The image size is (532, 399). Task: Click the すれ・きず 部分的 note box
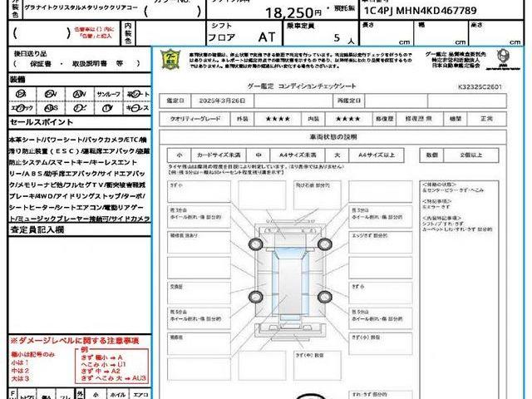tap(381, 396)
